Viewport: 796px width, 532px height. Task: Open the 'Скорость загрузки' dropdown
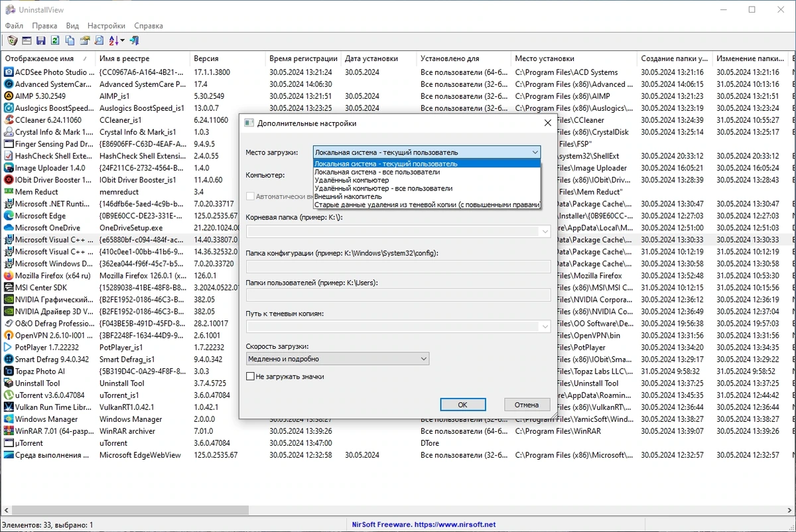click(337, 359)
